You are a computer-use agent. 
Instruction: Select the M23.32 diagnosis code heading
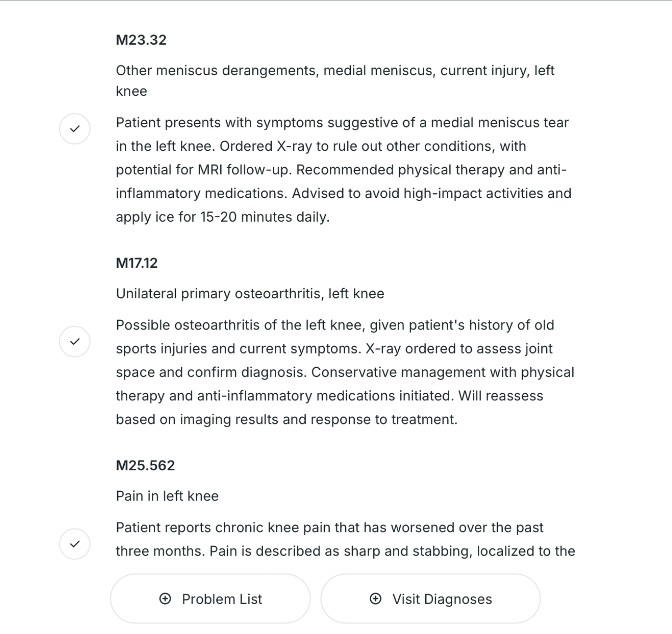point(141,40)
